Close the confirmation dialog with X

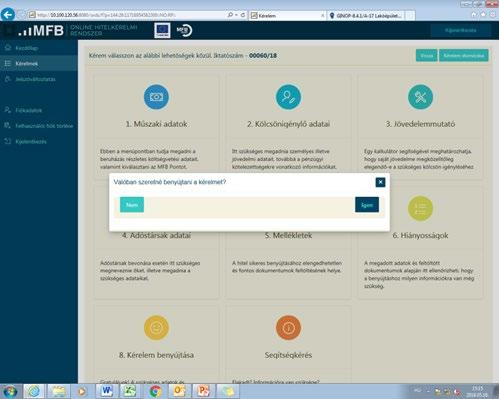pos(380,182)
